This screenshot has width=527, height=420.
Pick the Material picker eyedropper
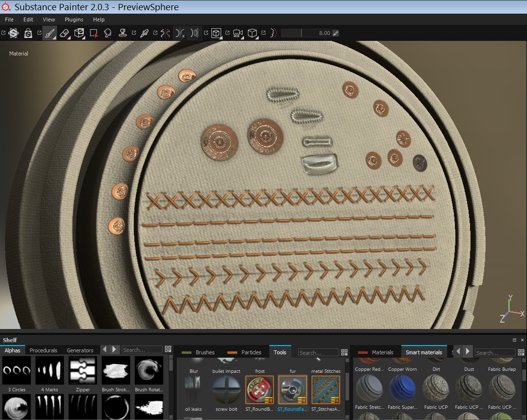tap(144, 33)
